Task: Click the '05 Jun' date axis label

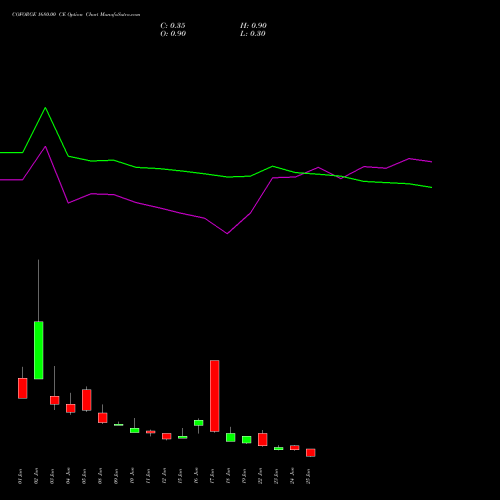Action: pos(84,476)
